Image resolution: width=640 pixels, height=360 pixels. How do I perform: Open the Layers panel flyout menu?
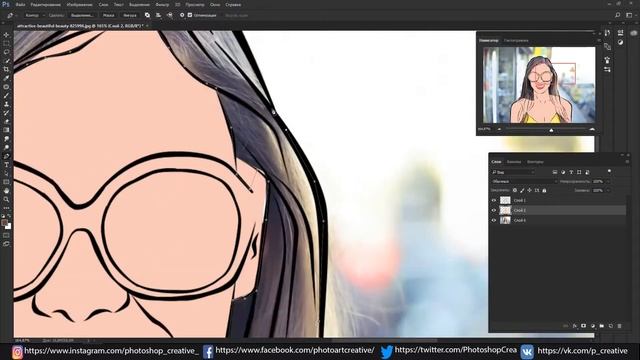(x=627, y=162)
